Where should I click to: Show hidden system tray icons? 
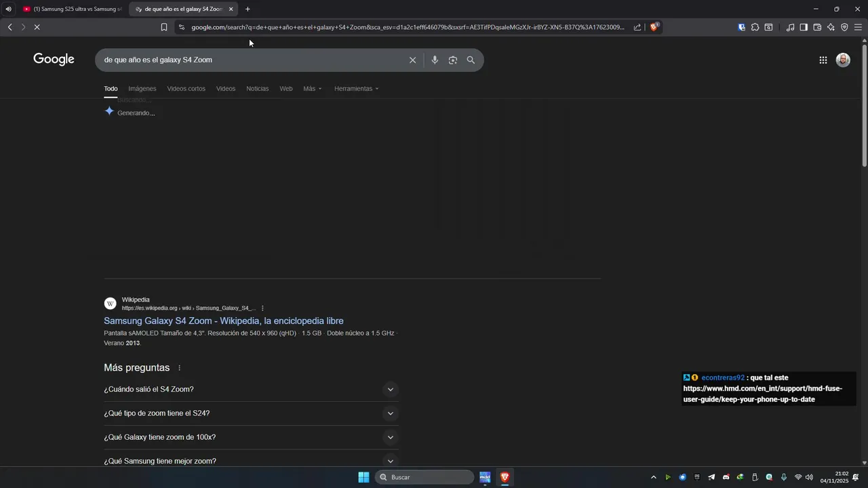pos(654,477)
